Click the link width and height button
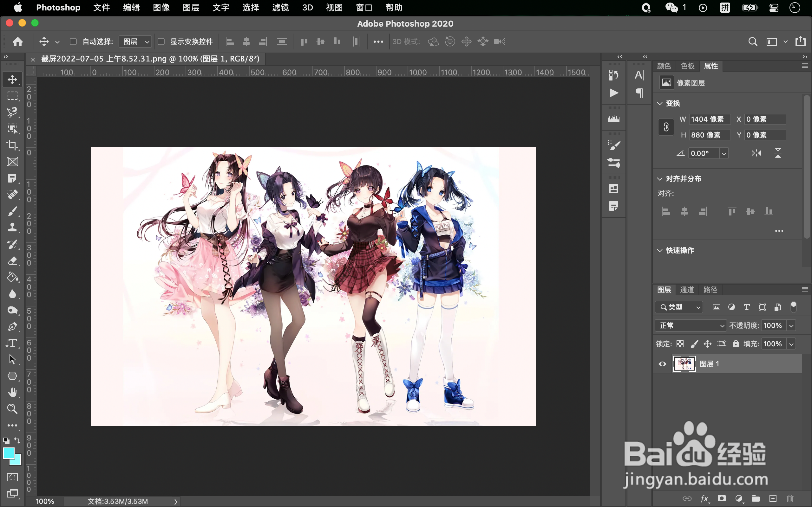Viewport: 812px width, 507px height. 666,127
